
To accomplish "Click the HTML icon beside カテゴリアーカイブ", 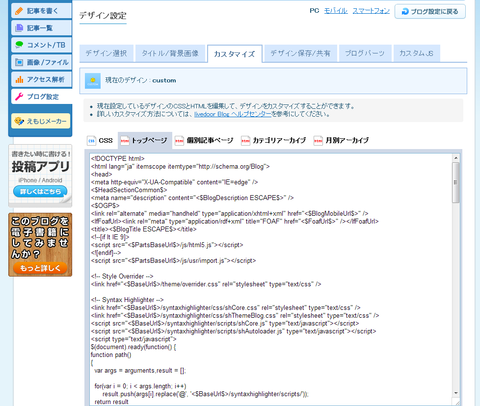I will 245,141.
